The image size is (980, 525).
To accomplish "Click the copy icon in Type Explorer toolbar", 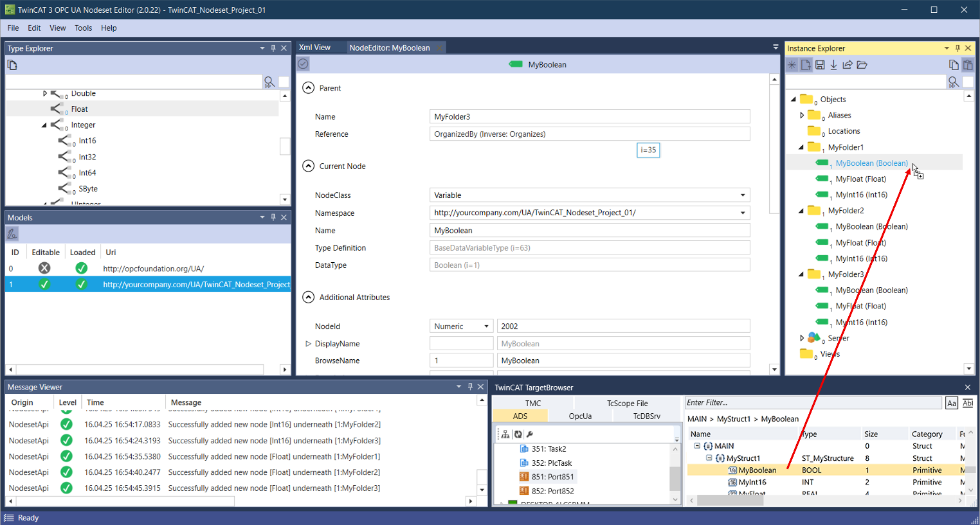I will (x=12, y=65).
